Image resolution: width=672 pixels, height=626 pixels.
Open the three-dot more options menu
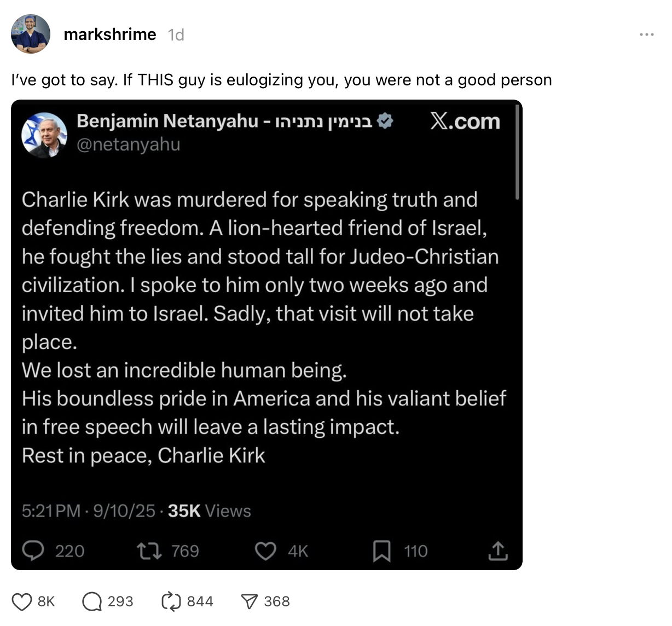click(x=646, y=34)
